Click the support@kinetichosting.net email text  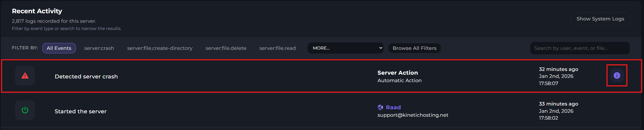(413, 115)
